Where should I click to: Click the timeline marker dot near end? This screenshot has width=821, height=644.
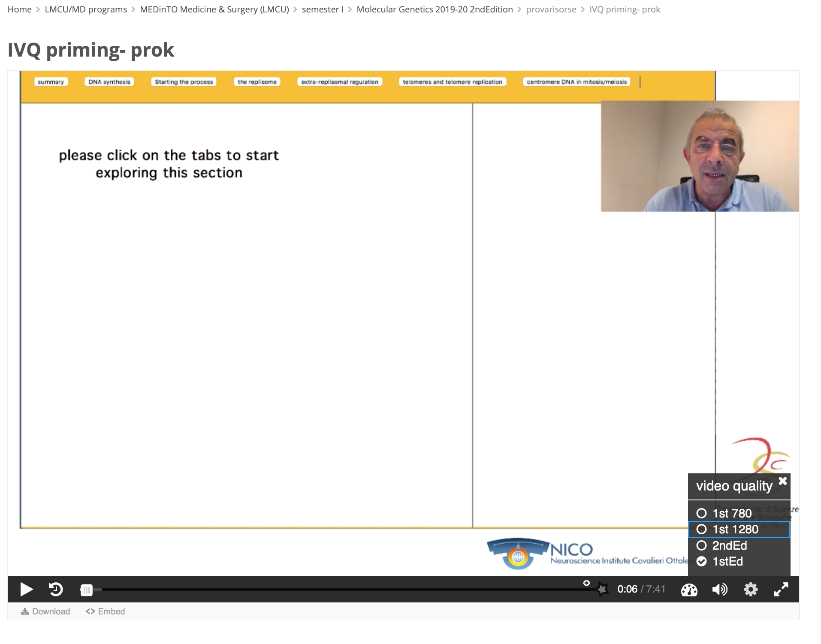pyautogui.click(x=586, y=583)
